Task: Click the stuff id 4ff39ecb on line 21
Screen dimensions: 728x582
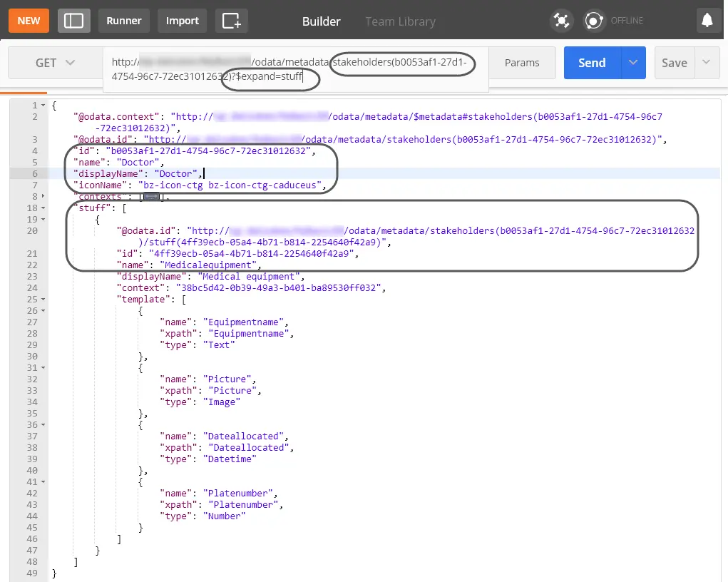Action: pyautogui.click(x=252, y=254)
